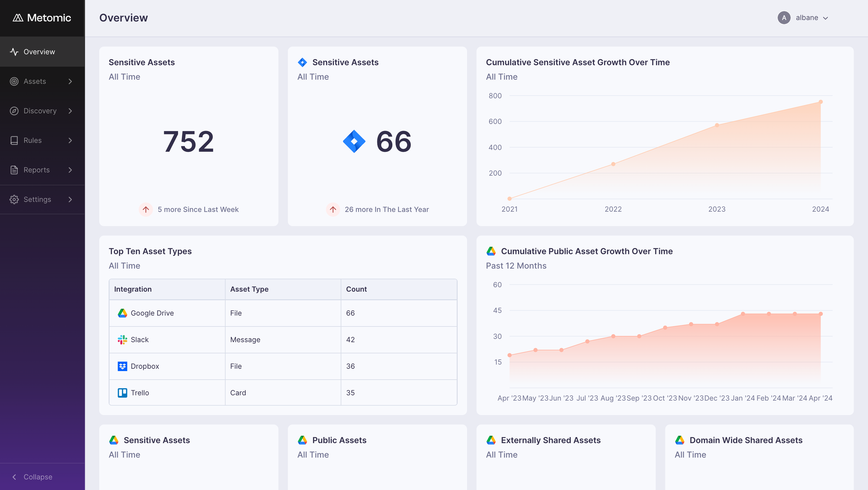Click the 2024 data point on growth chart
The width and height of the screenshot is (868, 490).
point(820,102)
